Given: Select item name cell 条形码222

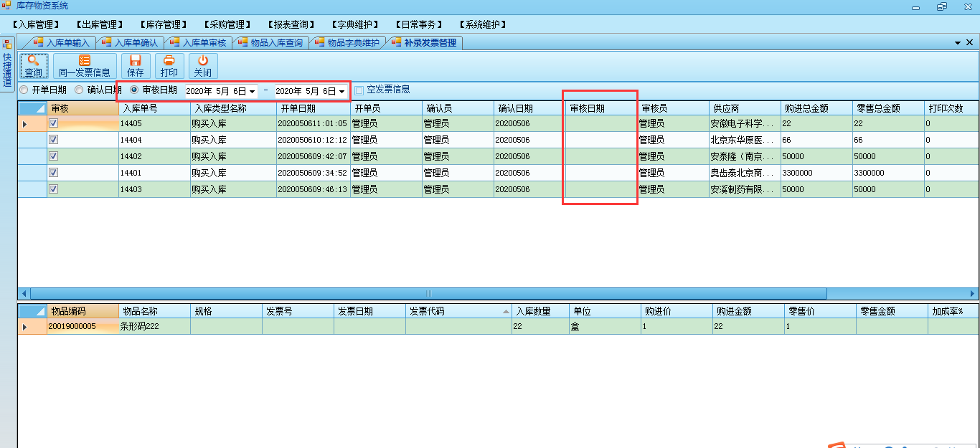Looking at the screenshot, I should pos(154,326).
